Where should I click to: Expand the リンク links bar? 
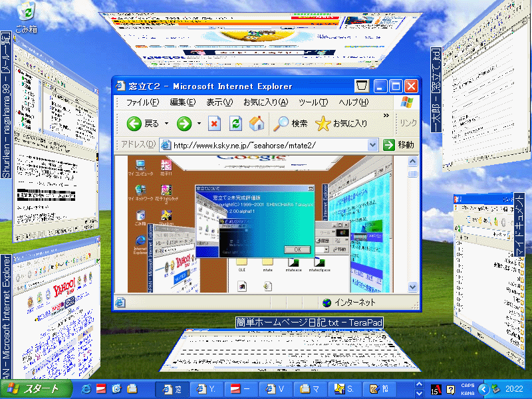point(408,123)
